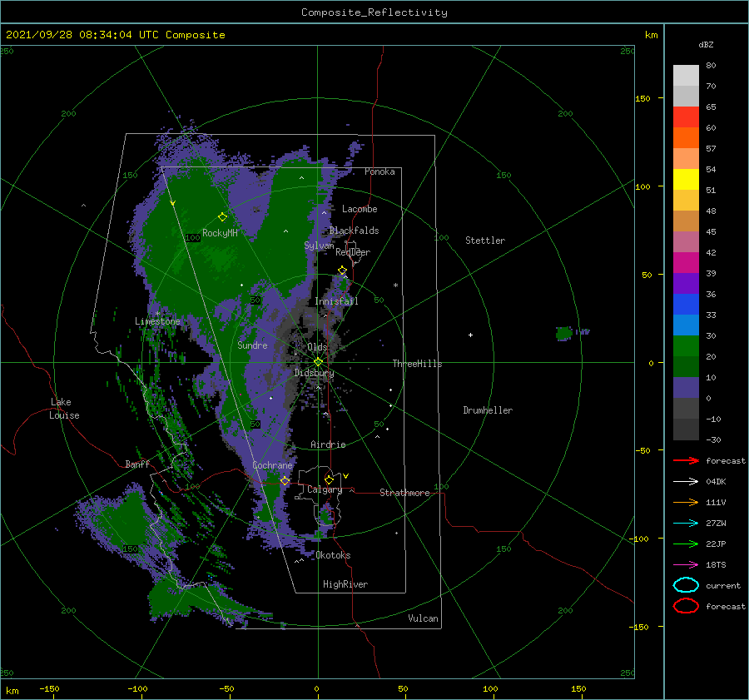
Task: Select the blue 33-36 dBZ color swatch
Action: pos(686,304)
